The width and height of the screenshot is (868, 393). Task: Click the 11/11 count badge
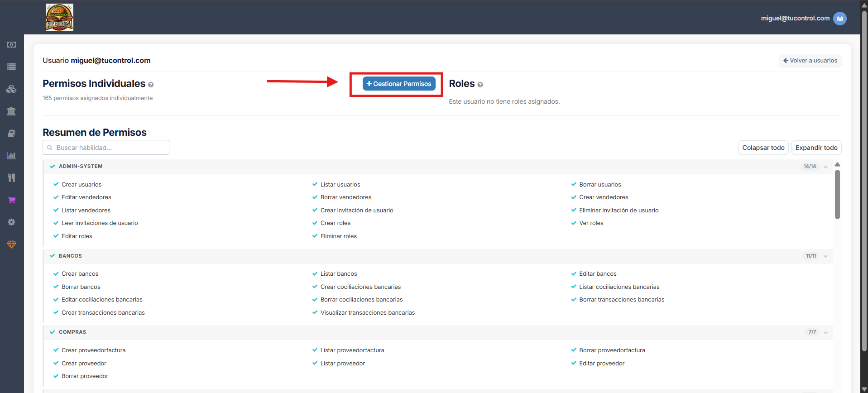(x=811, y=256)
